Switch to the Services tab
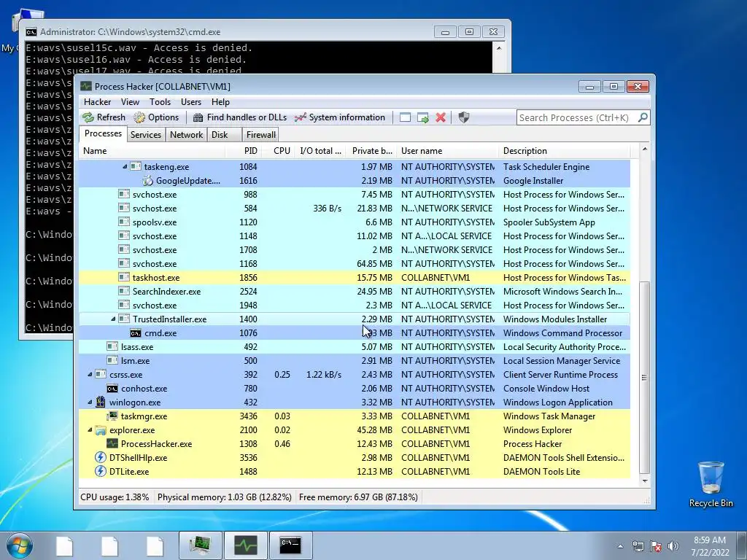Viewport: 747px width, 560px height. click(146, 135)
